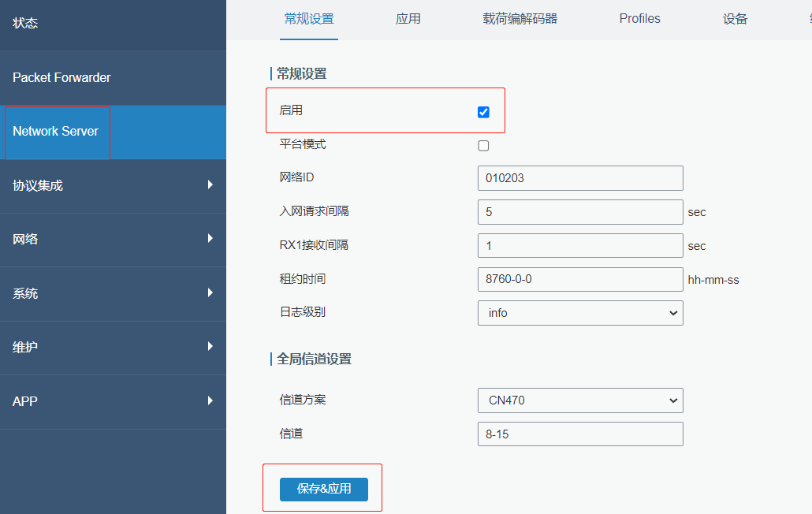This screenshot has height=514, width=812.
Task: Expand the 协议集成 sidebar arrow
Action: tap(210, 184)
